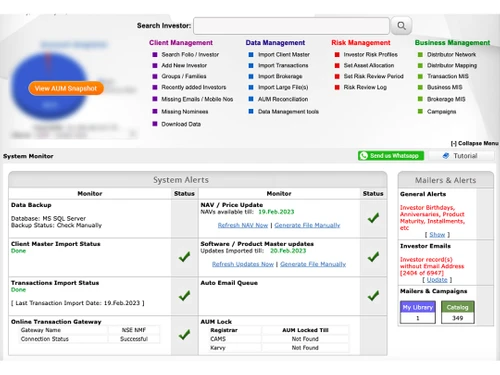
Task: Click green bullet icon beside Distributor Network
Action: click(420, 54)
